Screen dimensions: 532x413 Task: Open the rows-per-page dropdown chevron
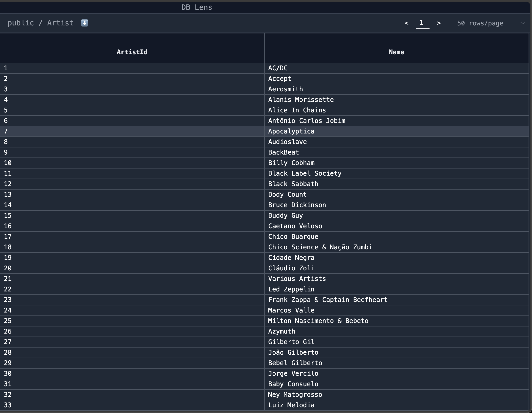click(x=522, y=23)
